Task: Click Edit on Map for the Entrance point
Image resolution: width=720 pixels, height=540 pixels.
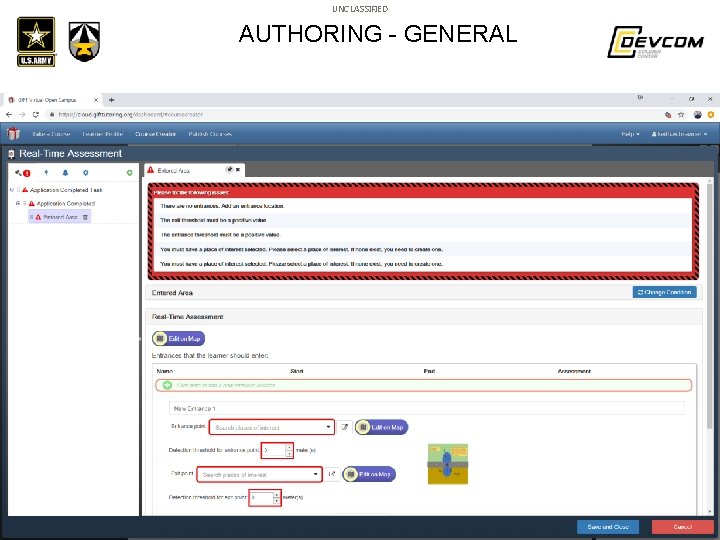Action: 382,427
